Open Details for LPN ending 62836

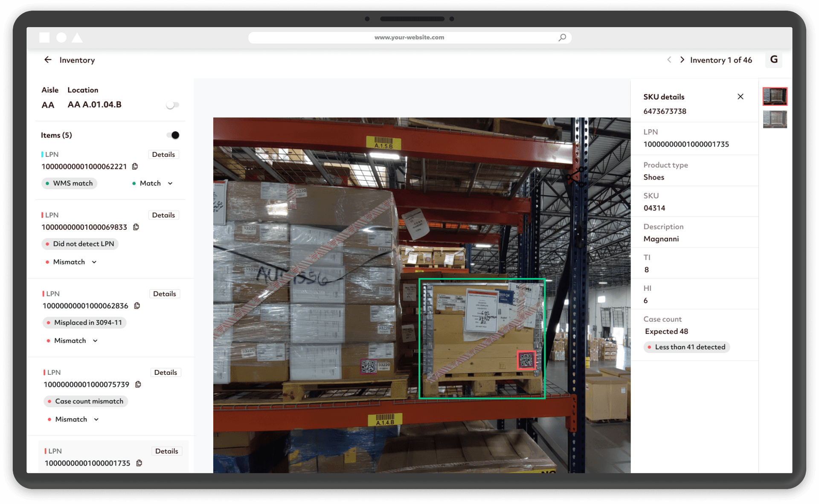click(x=164, y=294)
